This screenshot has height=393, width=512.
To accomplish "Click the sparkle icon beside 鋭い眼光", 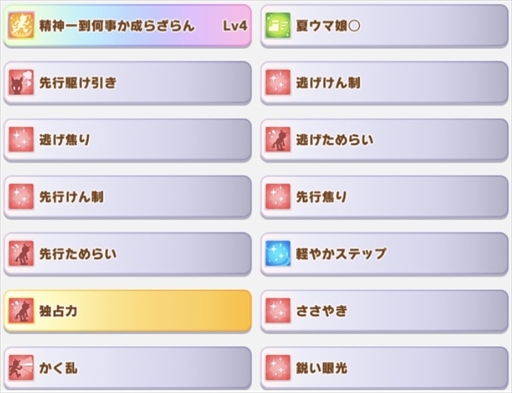I will pos(278,368).
